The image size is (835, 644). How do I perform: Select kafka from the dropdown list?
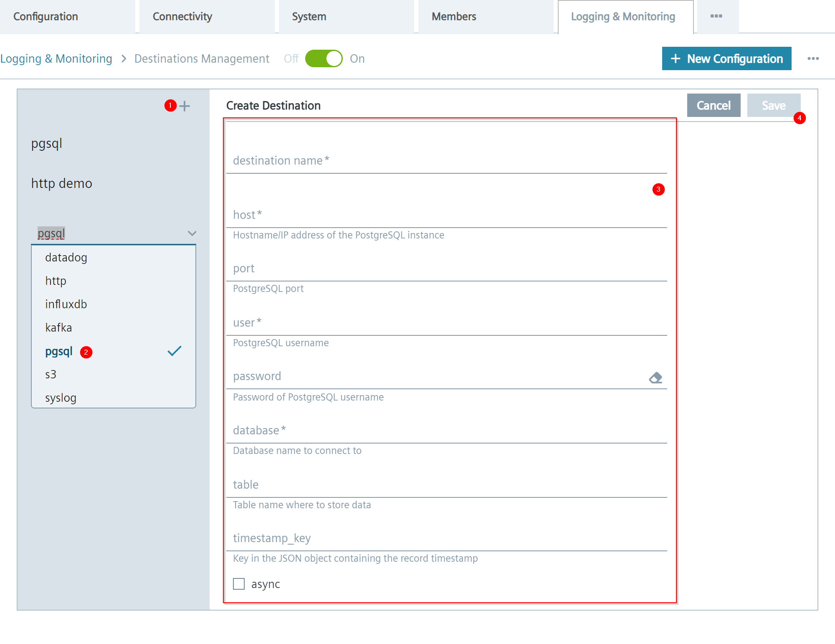click(x=58, y=327)
